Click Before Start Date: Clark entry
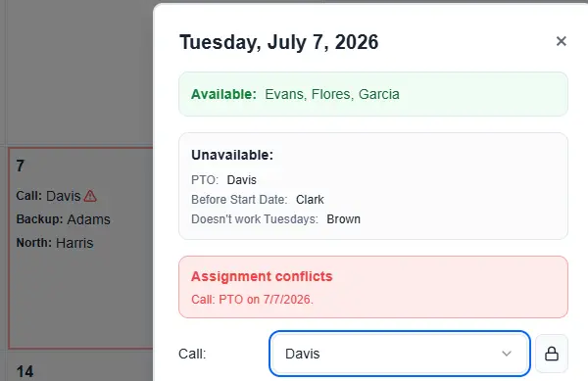Screen dimensions: 588x381 click(x=258, y=200)
